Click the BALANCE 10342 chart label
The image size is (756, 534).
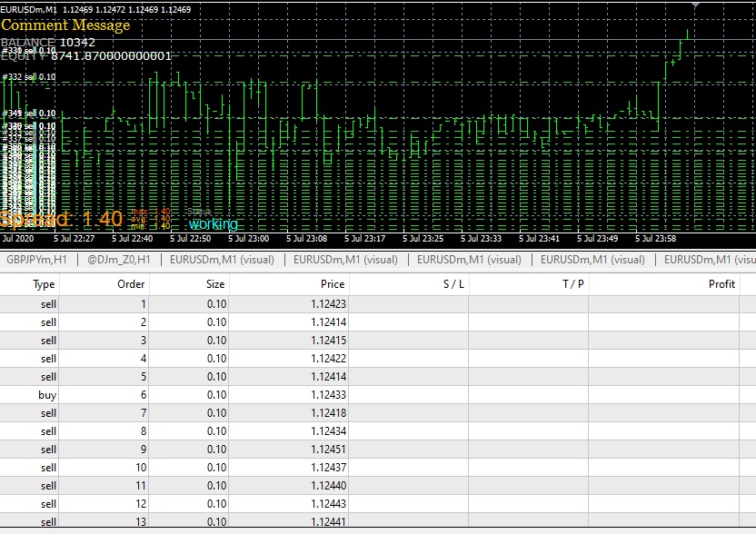coord(48,43)
